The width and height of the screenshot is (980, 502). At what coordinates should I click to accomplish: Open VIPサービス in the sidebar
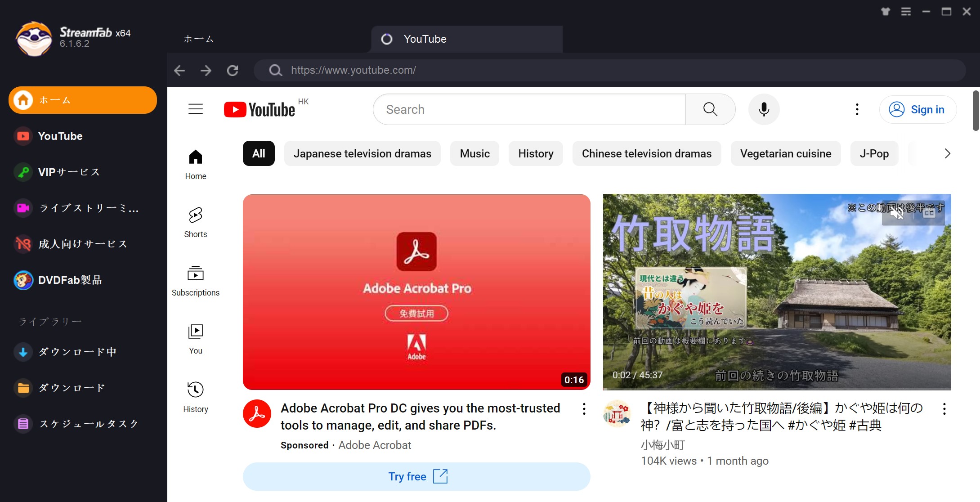click(83, 172)
